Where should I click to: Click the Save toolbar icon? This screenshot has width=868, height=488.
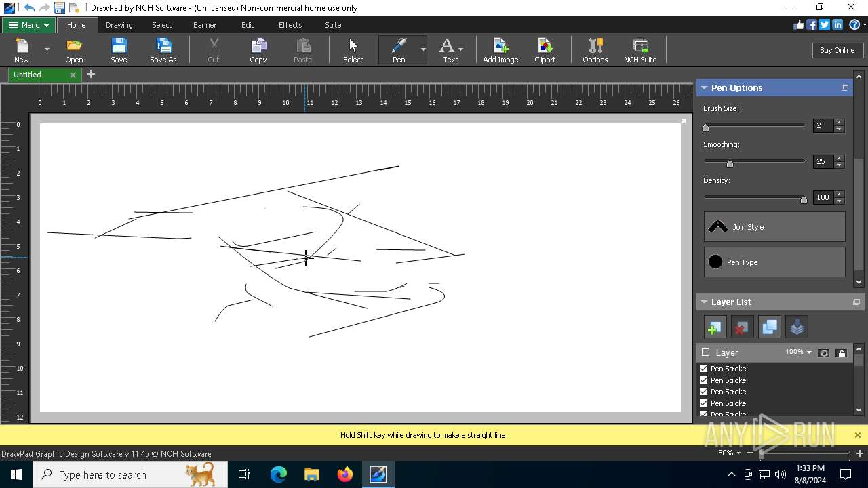pyautogui.click(x=119, y=50)
